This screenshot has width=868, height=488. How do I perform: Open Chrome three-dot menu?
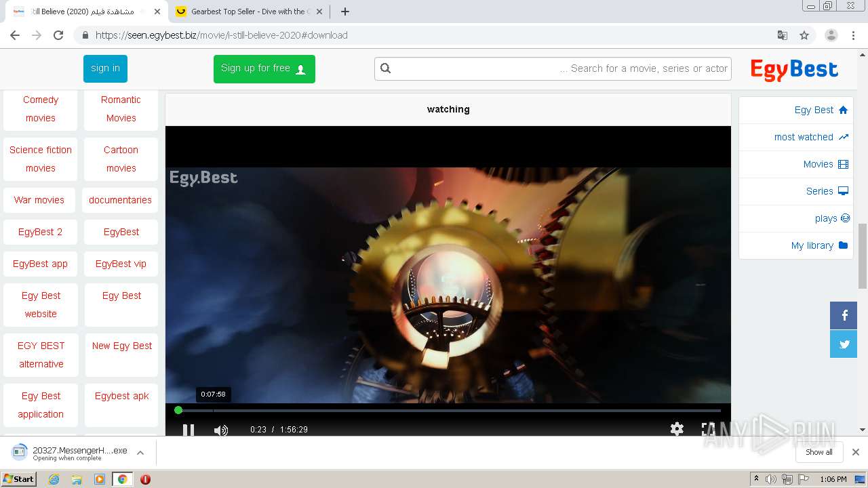pyautogui.click(x=852, y=35)
